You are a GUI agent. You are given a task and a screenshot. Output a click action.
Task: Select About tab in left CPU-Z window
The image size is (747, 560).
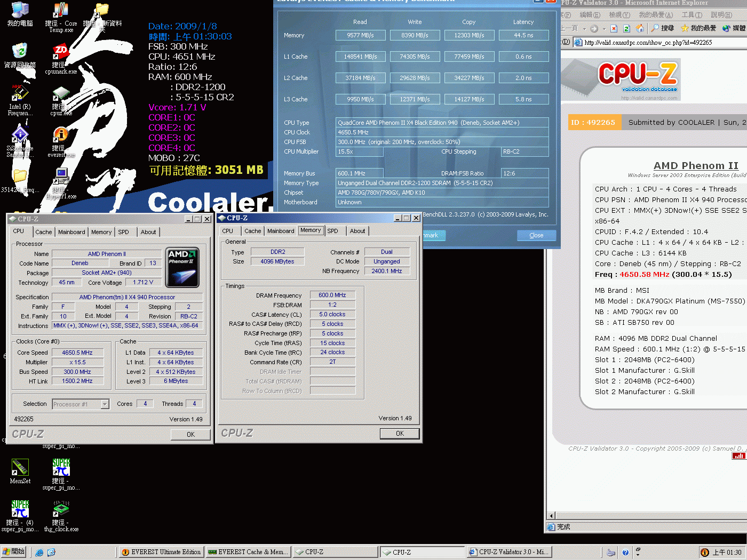pyautogui.click(x=148, y=232)
